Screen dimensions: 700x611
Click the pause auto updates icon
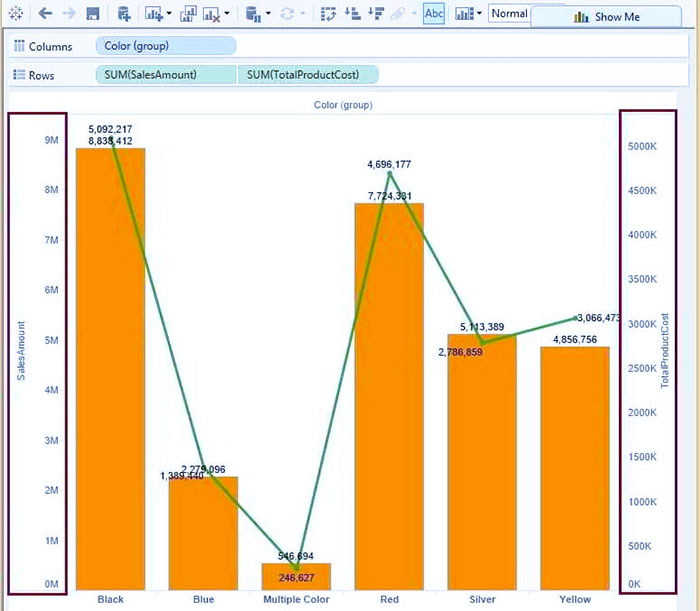click(253, 14)
